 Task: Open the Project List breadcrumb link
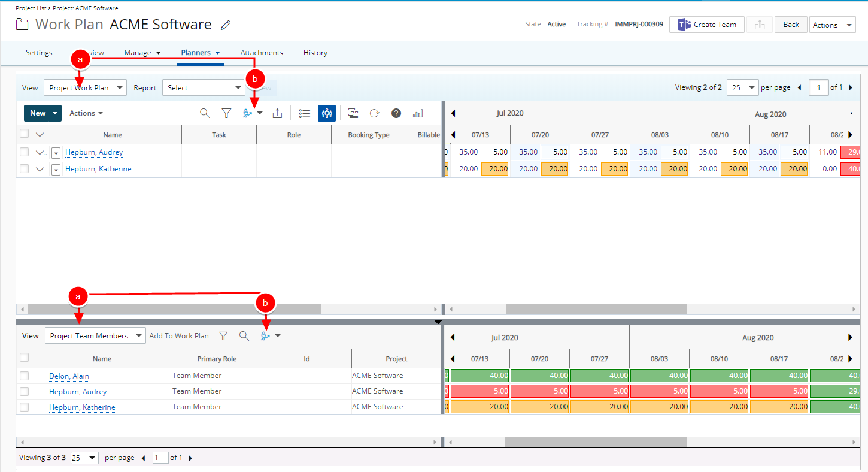pyautogui.click(x=31, y=8)
